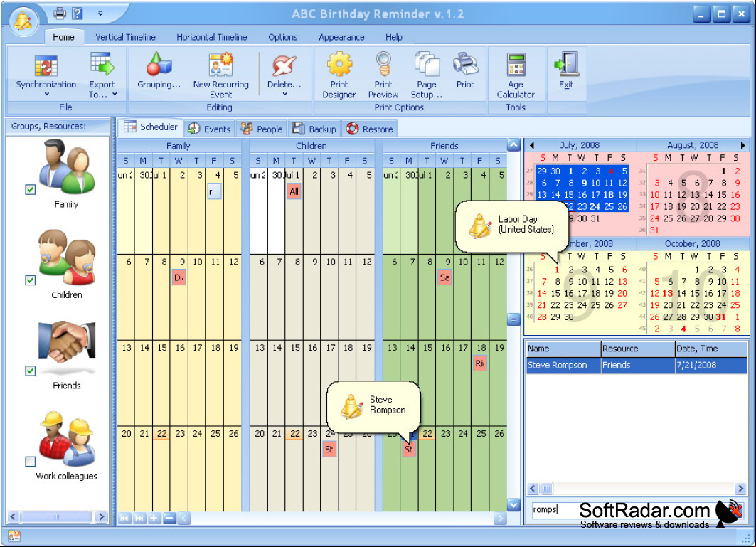Click the scheduler vertical scrollbar thumb
Image resolution: width=756 pixels, height=547 pixels.
click(513, 319)
